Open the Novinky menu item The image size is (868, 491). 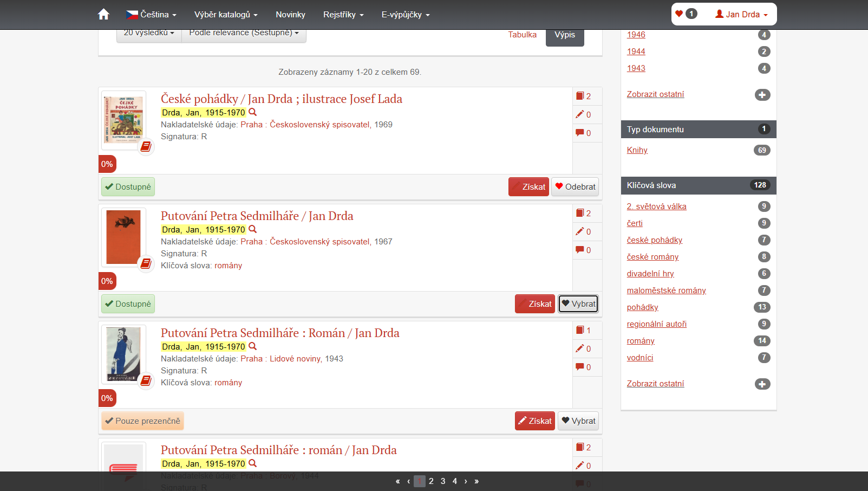(290, 15)
